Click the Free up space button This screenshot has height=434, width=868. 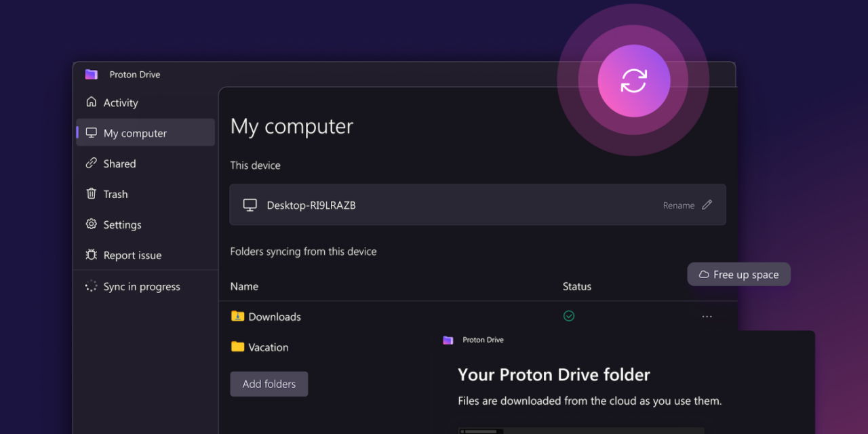pos(738,275)
